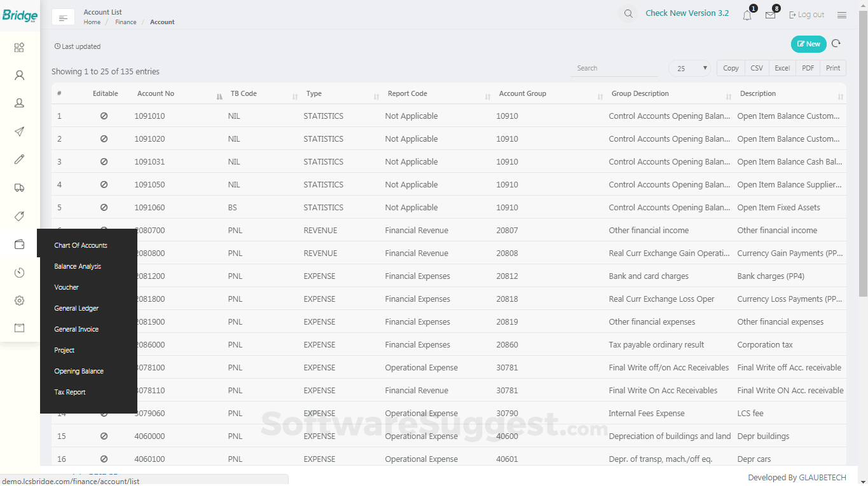
Task: Click the search magnifier icon in header
Action: [x=628, y=14]
